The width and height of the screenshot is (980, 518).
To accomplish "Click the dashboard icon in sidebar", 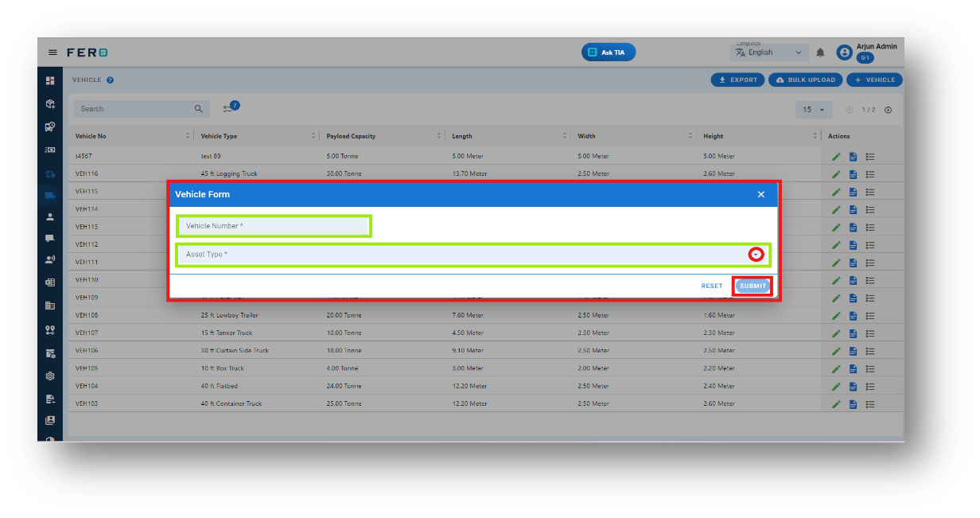I will (x=50, y=80).
